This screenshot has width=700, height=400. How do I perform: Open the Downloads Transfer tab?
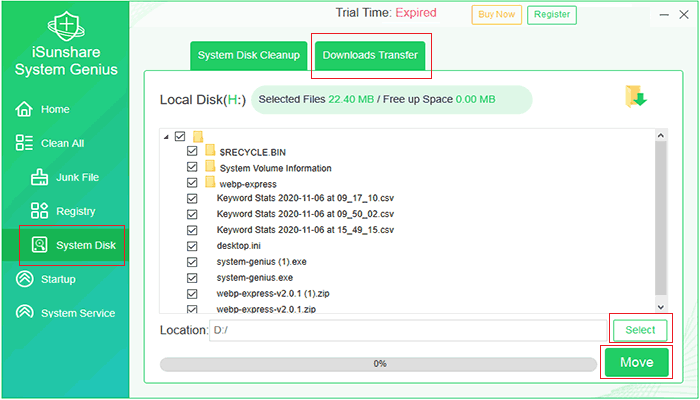coord(370,56)
